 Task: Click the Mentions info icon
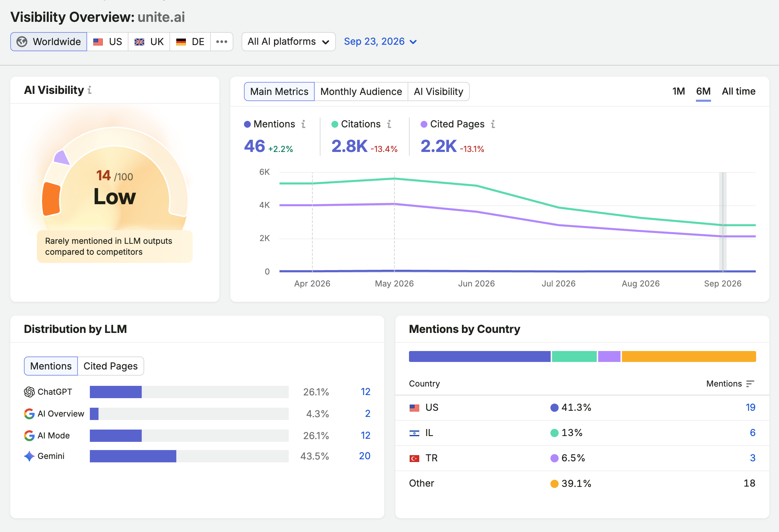pyautogui.click(x=303, y=124)
